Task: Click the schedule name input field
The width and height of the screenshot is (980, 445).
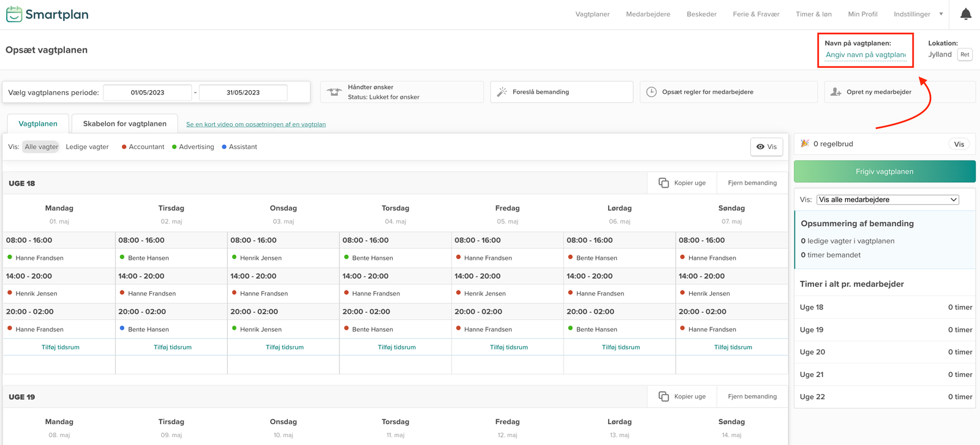Action: (x=865, y=55)
